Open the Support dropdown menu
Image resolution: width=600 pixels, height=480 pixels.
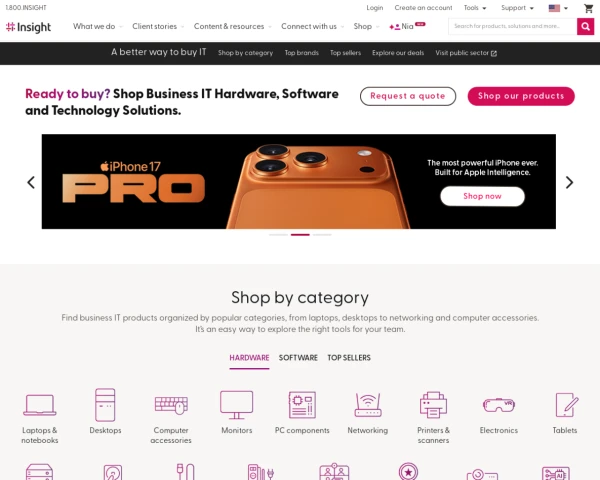point(517,8)
